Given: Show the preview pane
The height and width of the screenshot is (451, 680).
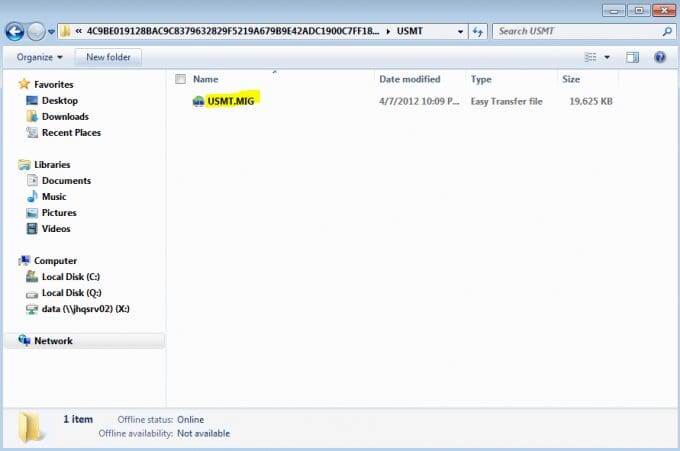Looking at the screenshot, I should coord(632,57).
